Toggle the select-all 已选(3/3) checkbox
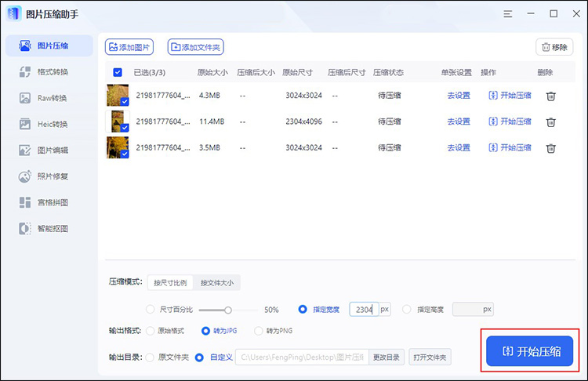The width and height of the screenshot is (588, 381). (x=118, y=72)
